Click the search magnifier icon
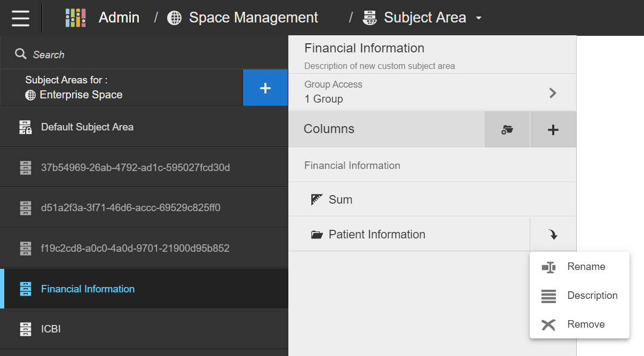Screen dimensions: 644x356 (x=21, y=54)
